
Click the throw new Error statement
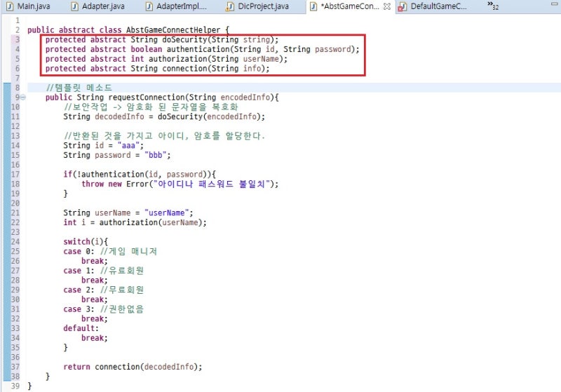click(180, 184)
